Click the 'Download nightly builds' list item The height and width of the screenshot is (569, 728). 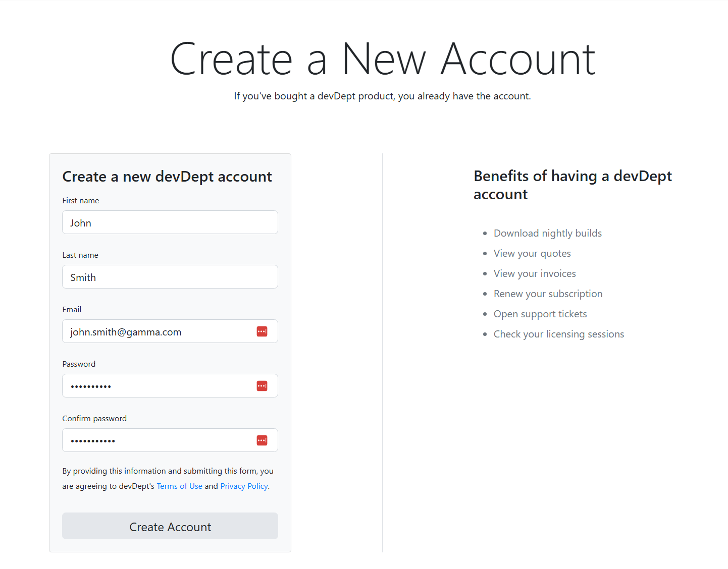[548, 233]
